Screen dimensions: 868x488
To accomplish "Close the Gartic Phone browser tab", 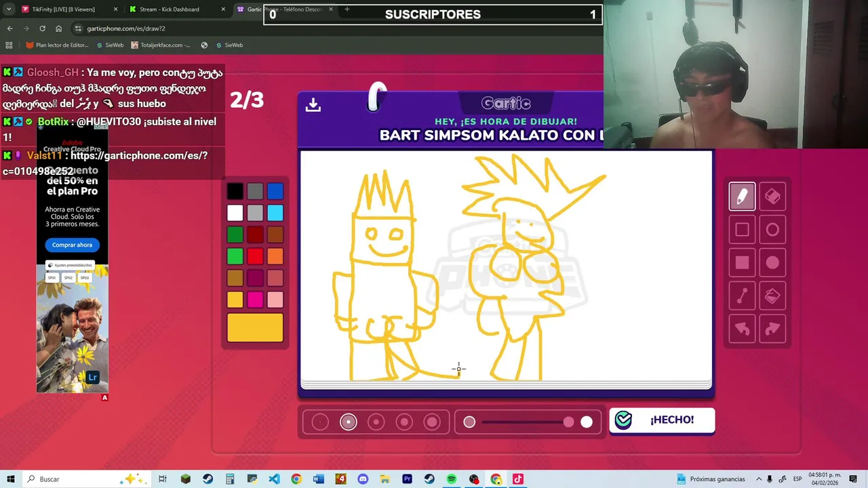I will click(331, 9).
